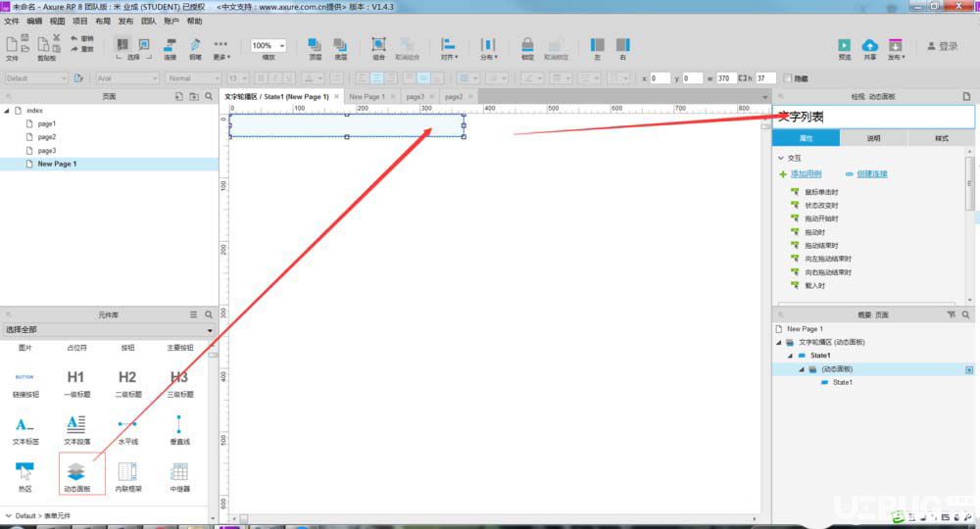This screenshot has width=980, height=529.
Task: Click the widget name field 文字列表
Action: pos(873,117)
